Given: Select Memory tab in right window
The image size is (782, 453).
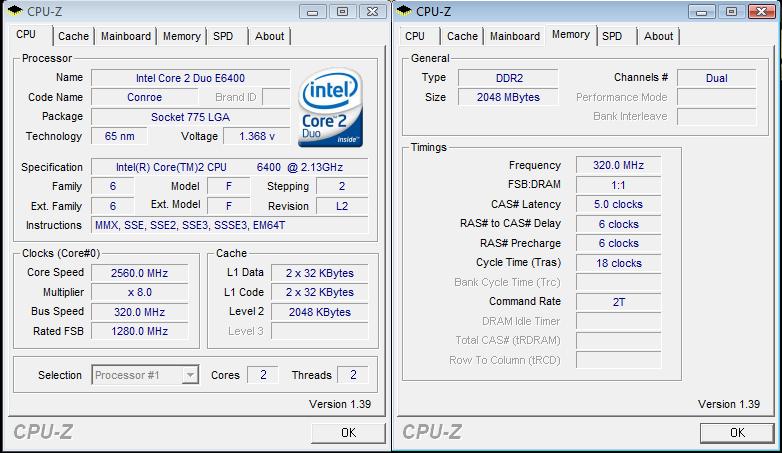Looking at the screenshot, I should coord(571,34).
